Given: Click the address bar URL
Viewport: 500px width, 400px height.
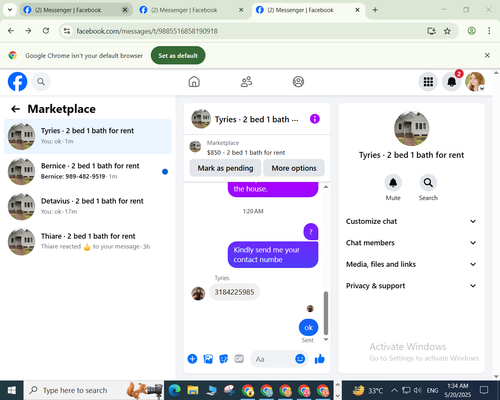Looking at the screenshot, I should [147, 31].
